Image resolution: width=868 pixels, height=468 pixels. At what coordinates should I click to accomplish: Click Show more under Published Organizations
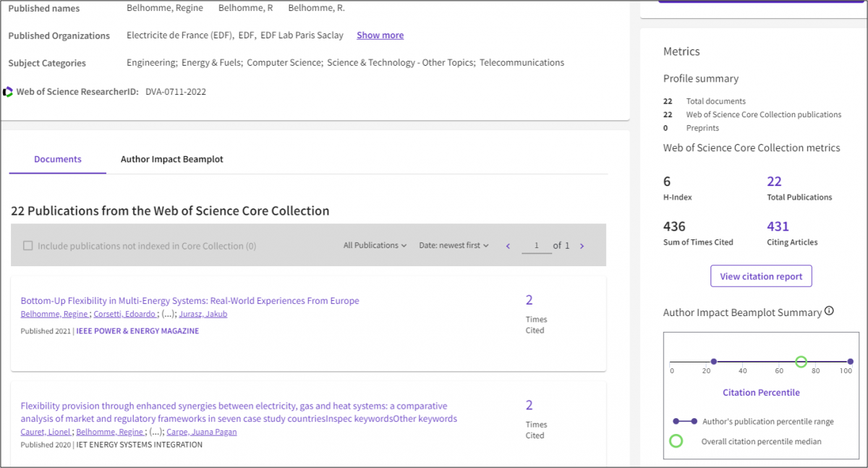pos(380,35)
